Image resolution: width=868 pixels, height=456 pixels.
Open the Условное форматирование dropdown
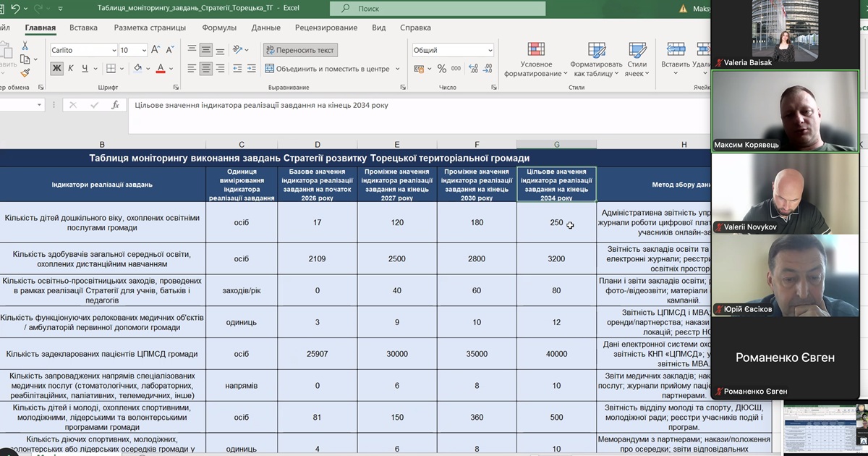[536, 59]
